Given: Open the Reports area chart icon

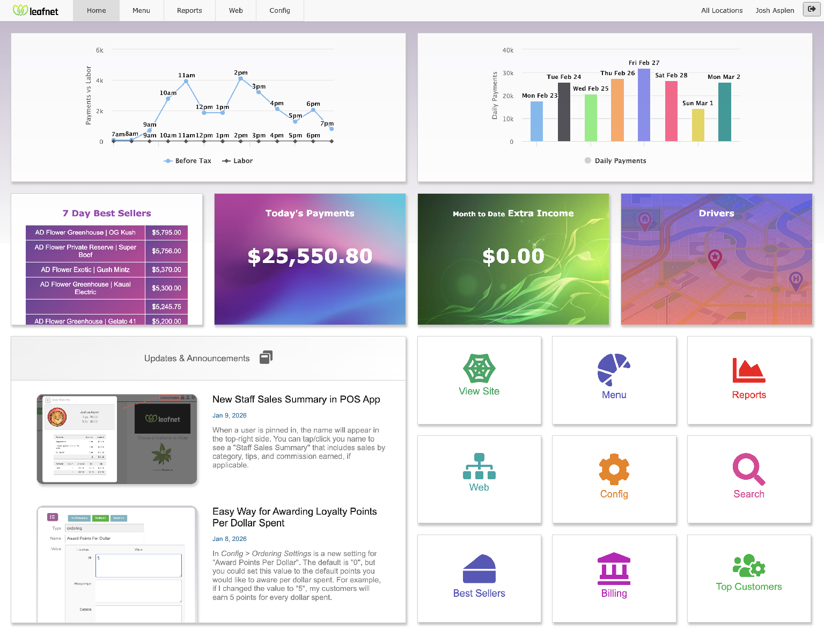Looking at the screenshot, I should (749, 370).
